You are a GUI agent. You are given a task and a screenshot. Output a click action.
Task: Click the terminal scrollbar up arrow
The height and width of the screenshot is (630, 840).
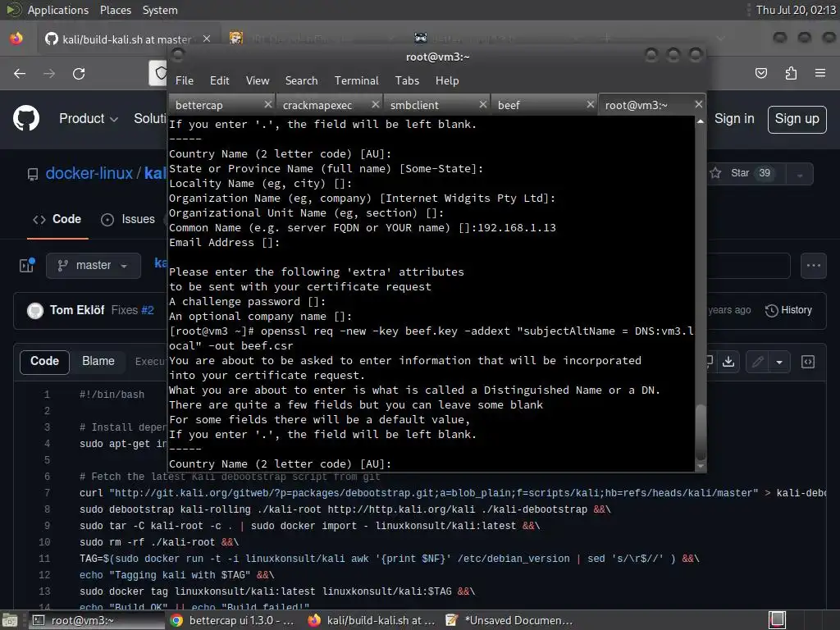coord(701,121)
